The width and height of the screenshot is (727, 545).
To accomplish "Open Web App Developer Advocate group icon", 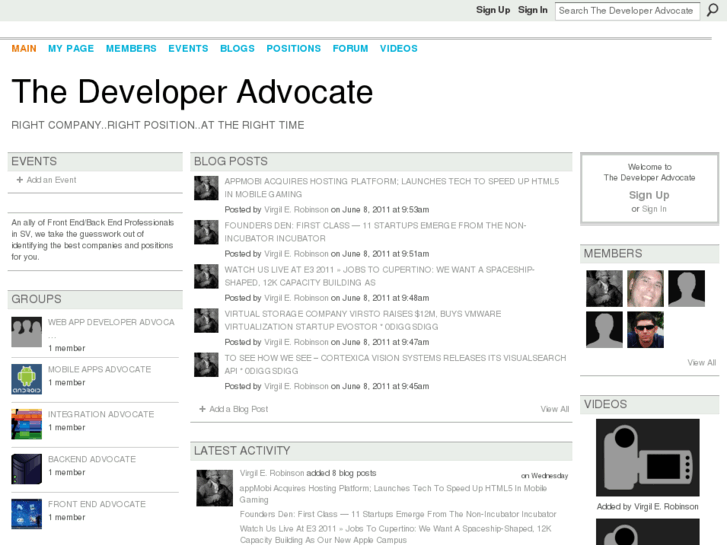I will (26, 332).
